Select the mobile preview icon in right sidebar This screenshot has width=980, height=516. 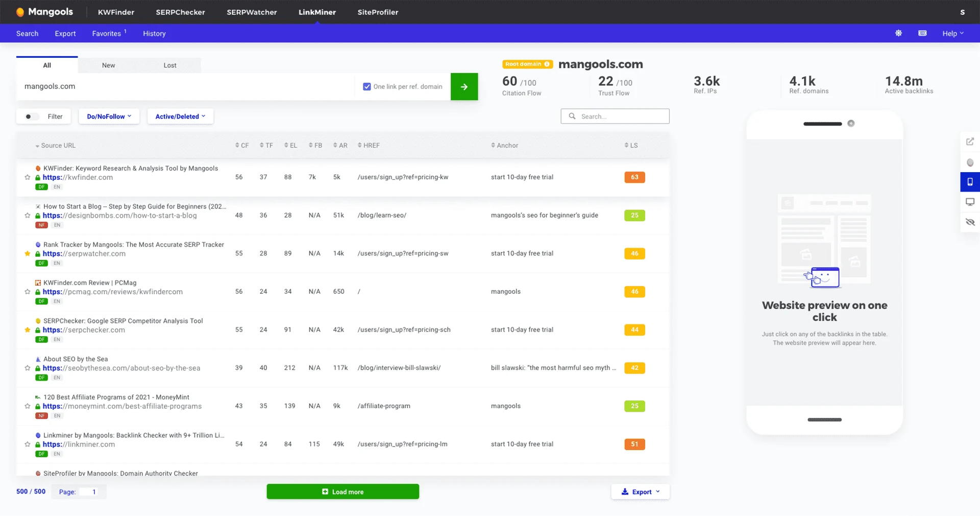coord(970,182)
